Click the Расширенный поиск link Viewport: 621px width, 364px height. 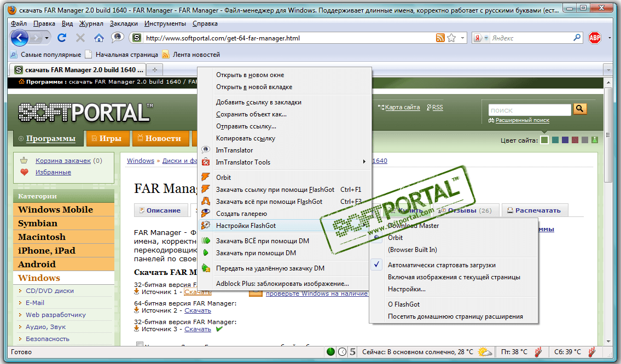[523, 120]
